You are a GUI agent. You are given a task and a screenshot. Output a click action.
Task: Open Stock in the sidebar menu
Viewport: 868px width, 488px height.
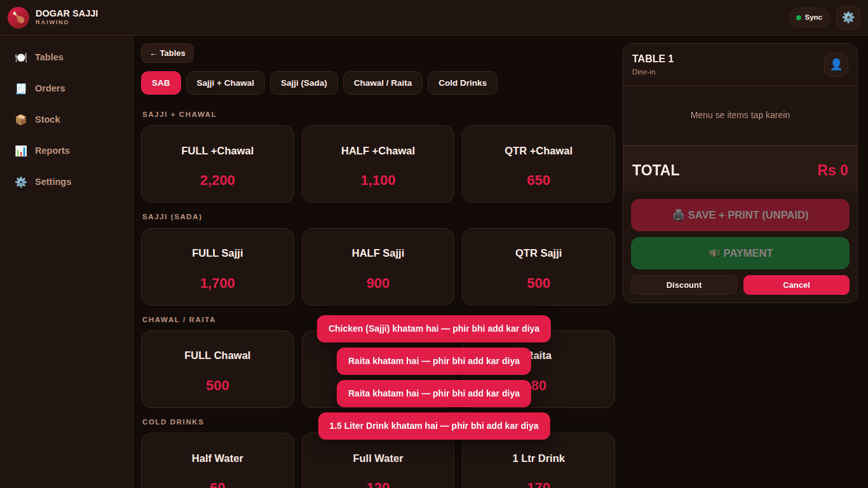[67, 119]
